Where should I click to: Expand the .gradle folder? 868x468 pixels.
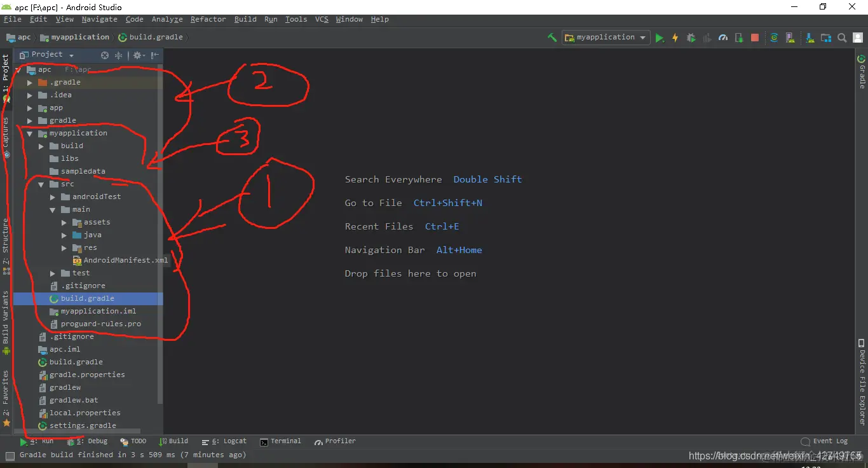point(29,83)
